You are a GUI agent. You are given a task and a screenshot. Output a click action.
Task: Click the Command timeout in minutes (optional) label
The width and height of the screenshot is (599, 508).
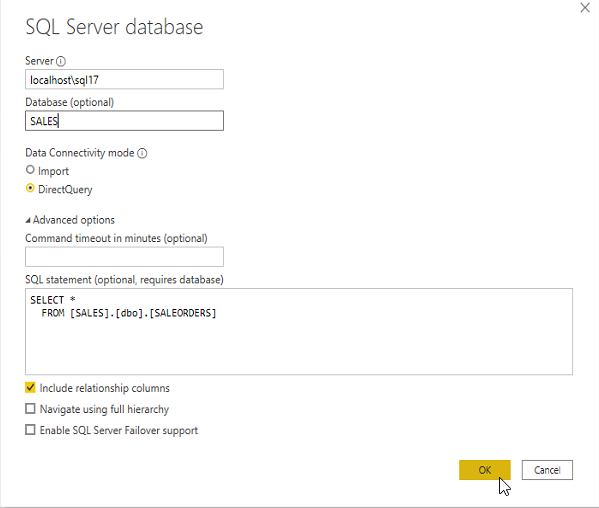[117, 238]
